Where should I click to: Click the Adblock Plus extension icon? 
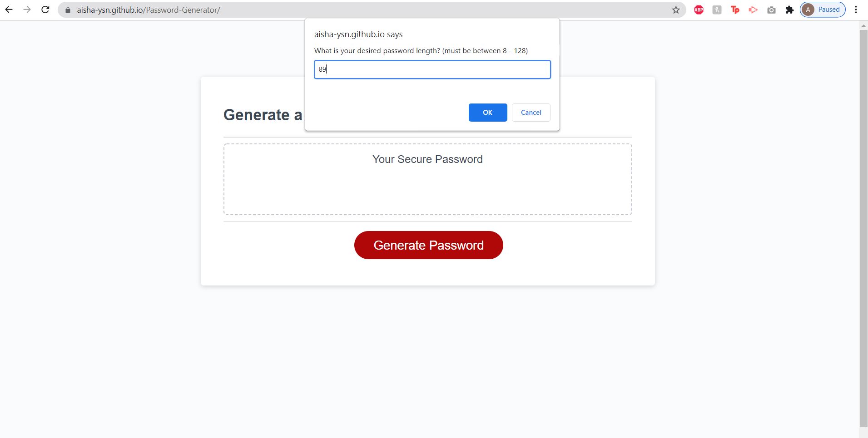(698, 9)
